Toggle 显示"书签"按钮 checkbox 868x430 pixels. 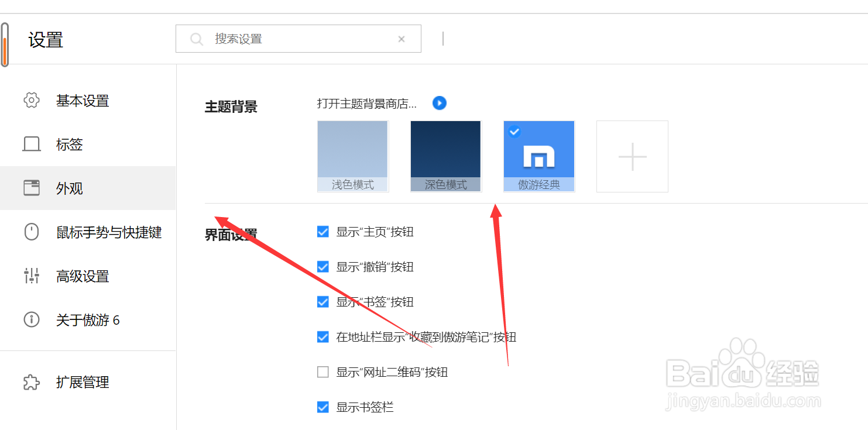coord(323,302)
